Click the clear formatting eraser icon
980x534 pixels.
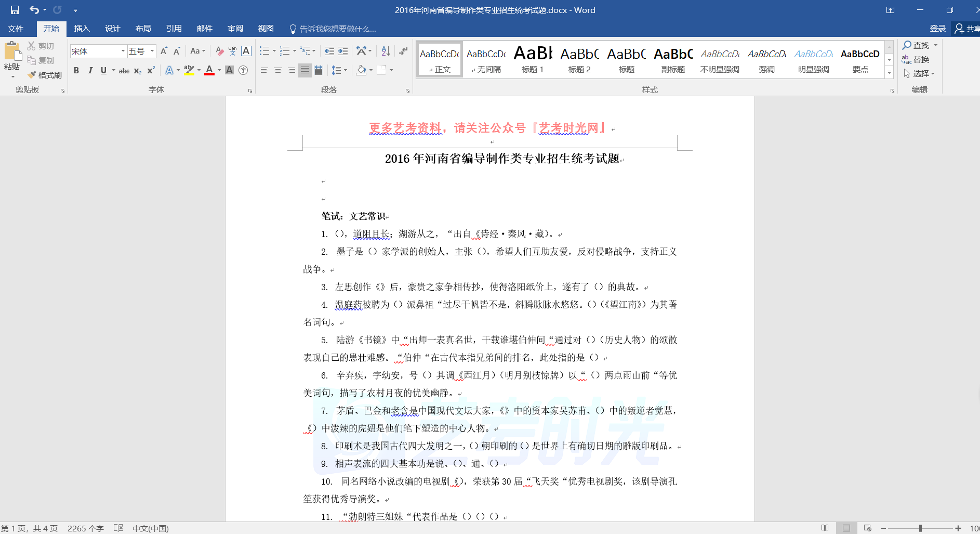pyautogui.click(x=219, y=51)
